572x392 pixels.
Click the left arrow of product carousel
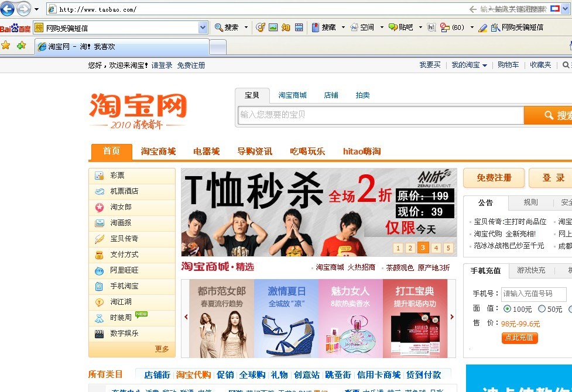point(186,317)
